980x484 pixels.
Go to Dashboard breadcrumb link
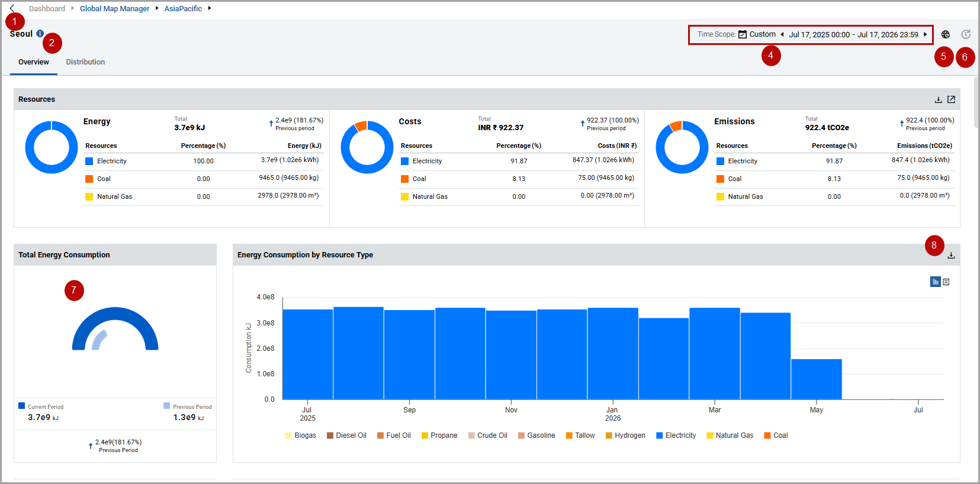coord(47,9)
